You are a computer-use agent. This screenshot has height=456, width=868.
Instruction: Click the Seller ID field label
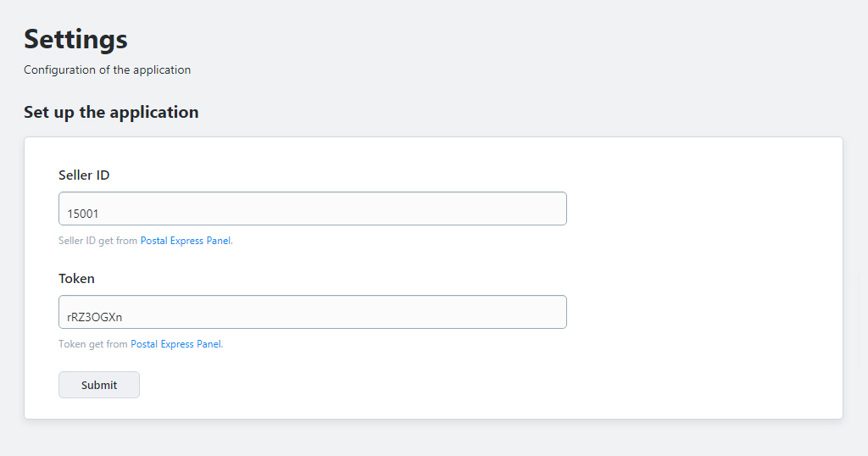[x=84, y=175]
